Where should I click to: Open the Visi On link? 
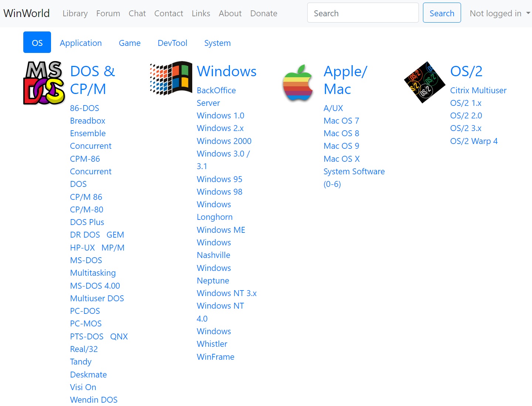point(83,387)
